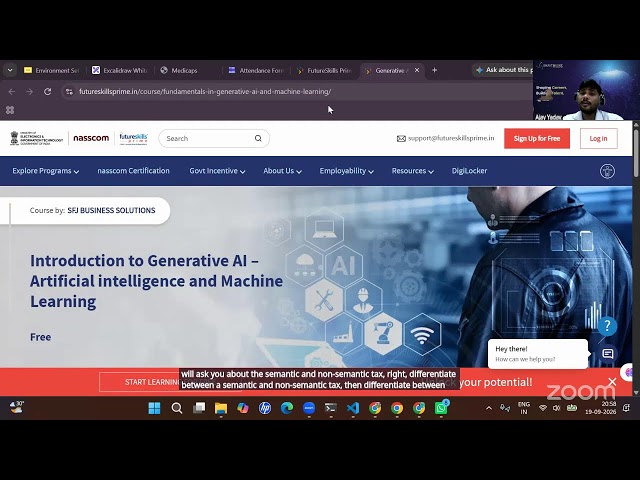Screen dimensions: 640x480
Task: Open the browser tab search dropdown
Action: point(10,70)
